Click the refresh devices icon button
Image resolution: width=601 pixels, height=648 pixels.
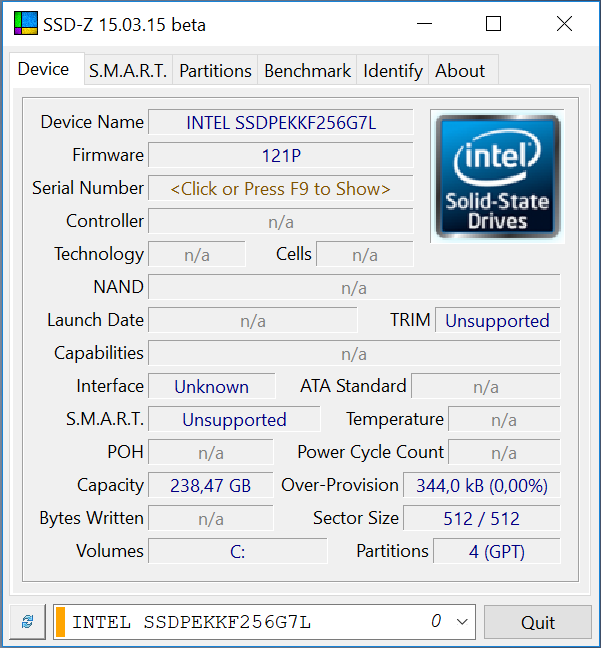[x=28, y=622]
